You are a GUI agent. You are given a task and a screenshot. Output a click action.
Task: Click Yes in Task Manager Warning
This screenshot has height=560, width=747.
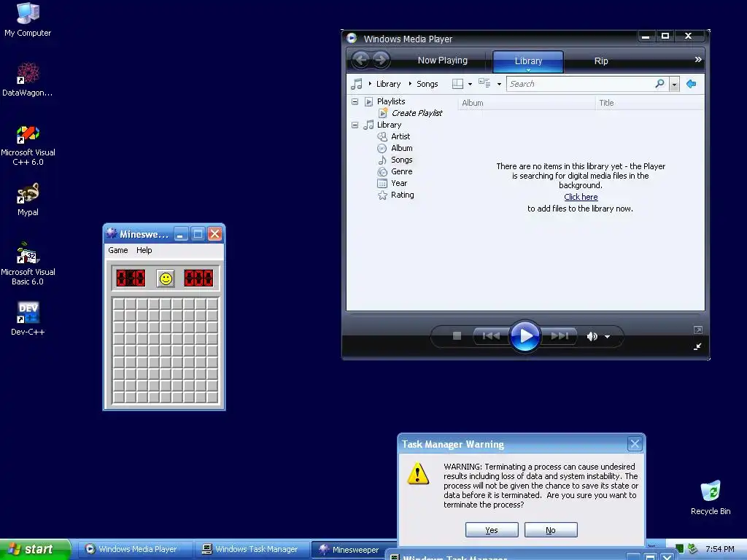(x=492, y=530)
